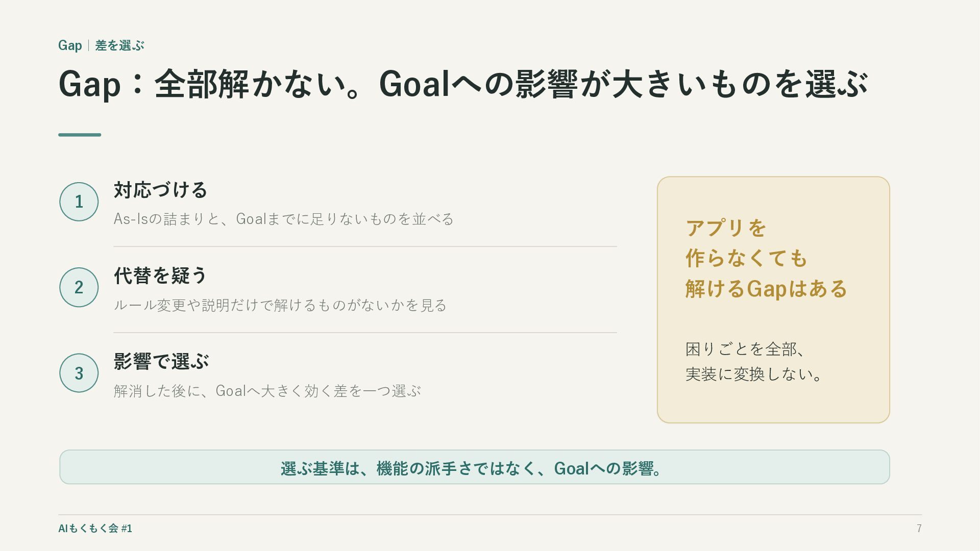Image resolution: width=980 pixels, height=551 pixels.
Task: Select the heading 影響で選ぶ
Action: point(161,361)
